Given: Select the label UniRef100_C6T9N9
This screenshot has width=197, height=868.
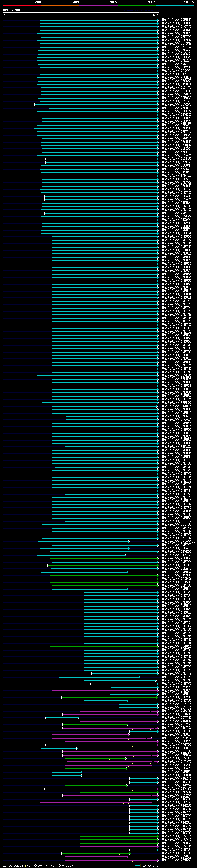Looking at the screenshot, I should click(x=177, y=43).
